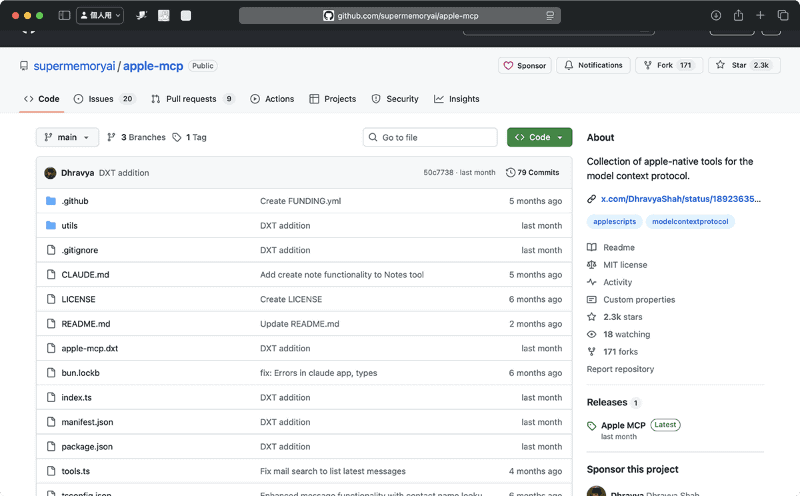View the 2.3k stars link

[622, 317]
